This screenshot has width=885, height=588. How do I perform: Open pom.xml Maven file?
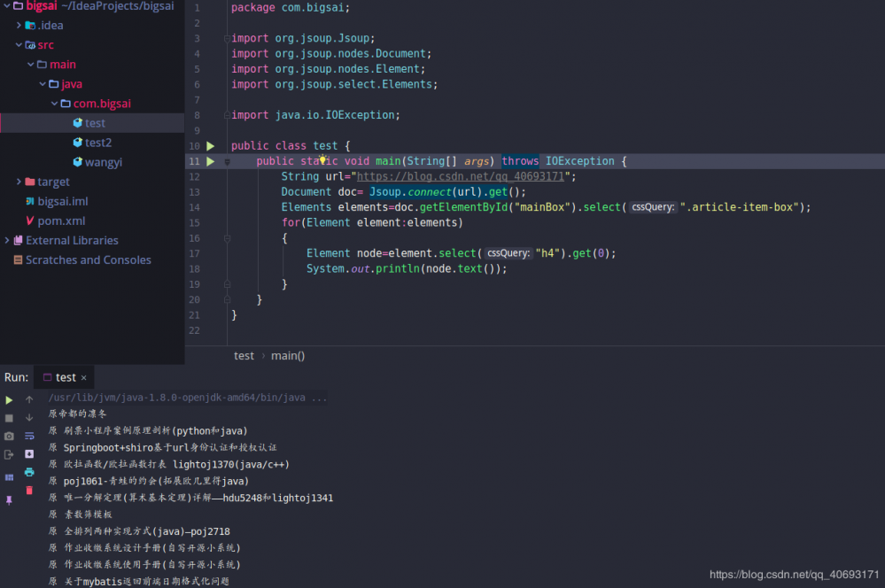61,221
